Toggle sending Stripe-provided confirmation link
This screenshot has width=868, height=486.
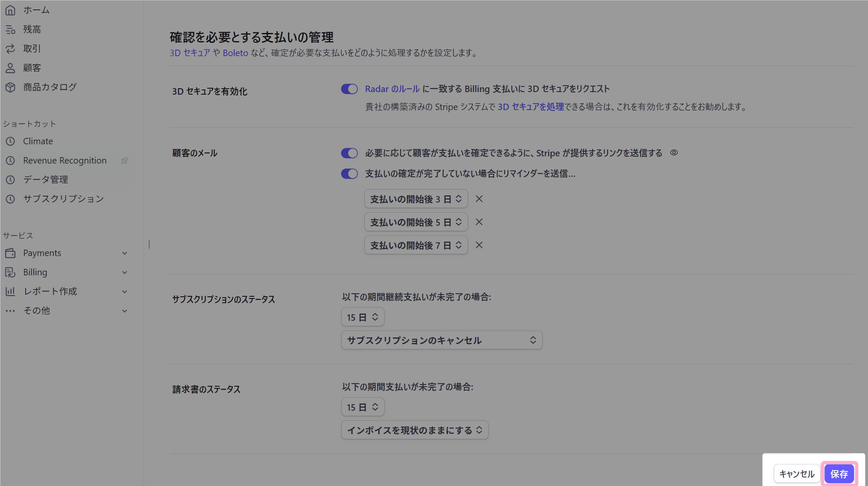349,153
